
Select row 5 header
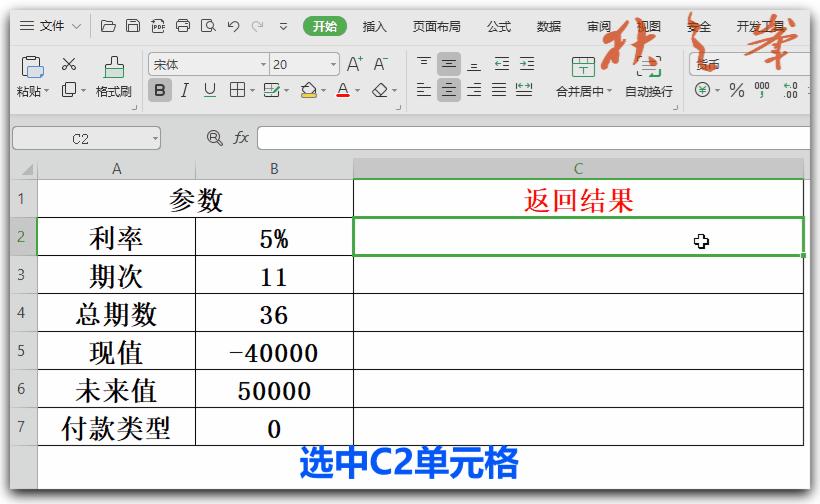[21, 350]
